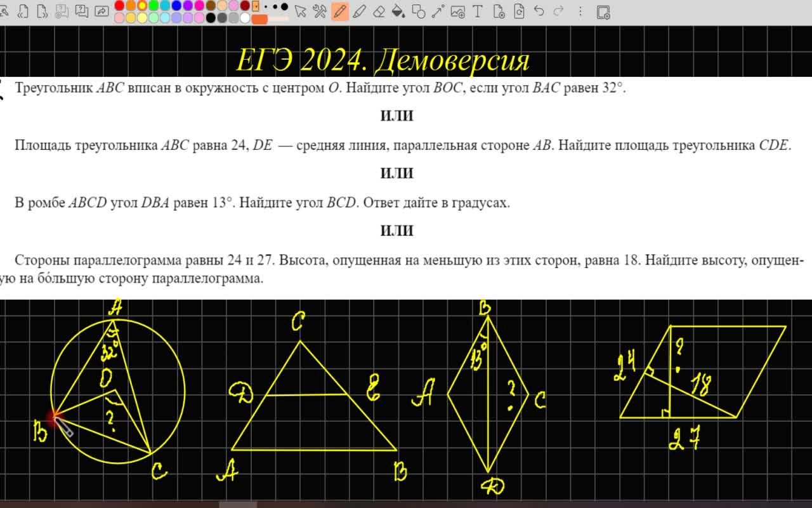Click the text 'В ромбе ABCD угол DBA'
Image resolution: width=812 pixels, height=508 pixels.
pyautogui.click(x=92, y=203)
